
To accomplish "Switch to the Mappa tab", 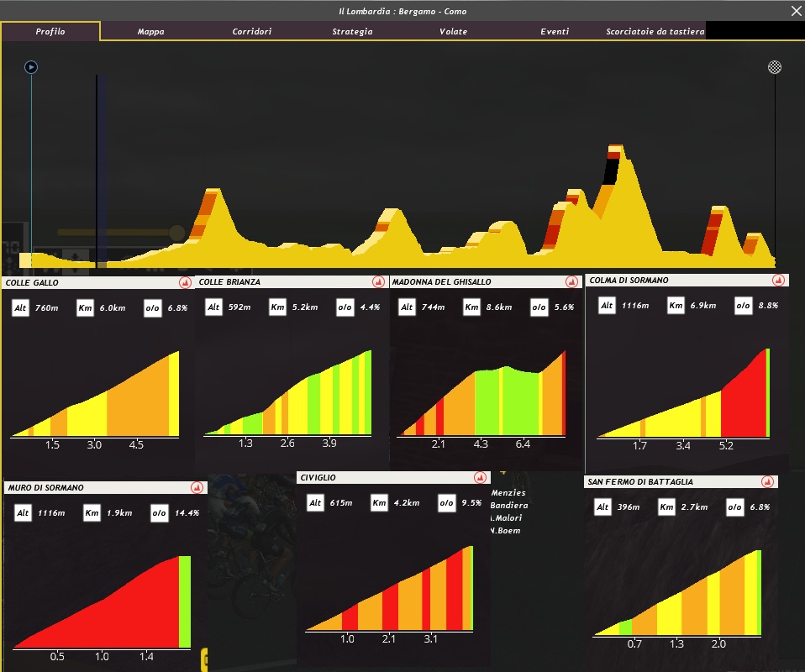I will [x=151, y=32].
